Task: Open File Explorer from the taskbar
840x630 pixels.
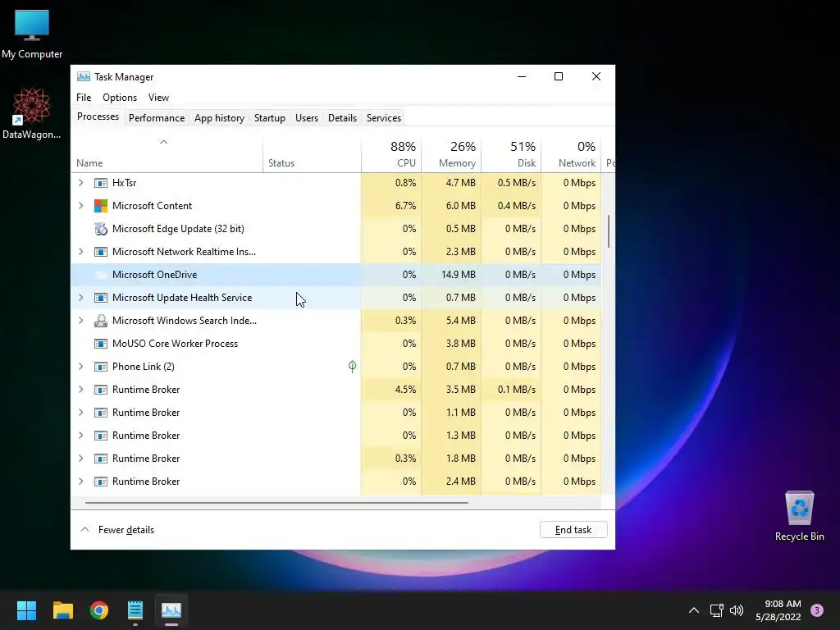Action: [x=62, y=610]
